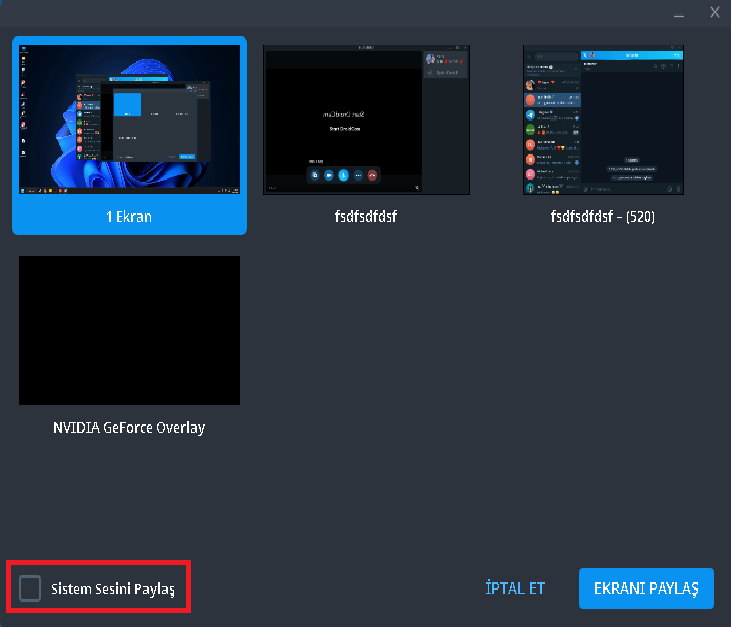Click the NVIDIA GeForce Overlay caption text
Image resolution: width=731 pixels, height=628 pixels.
point(129,428)
